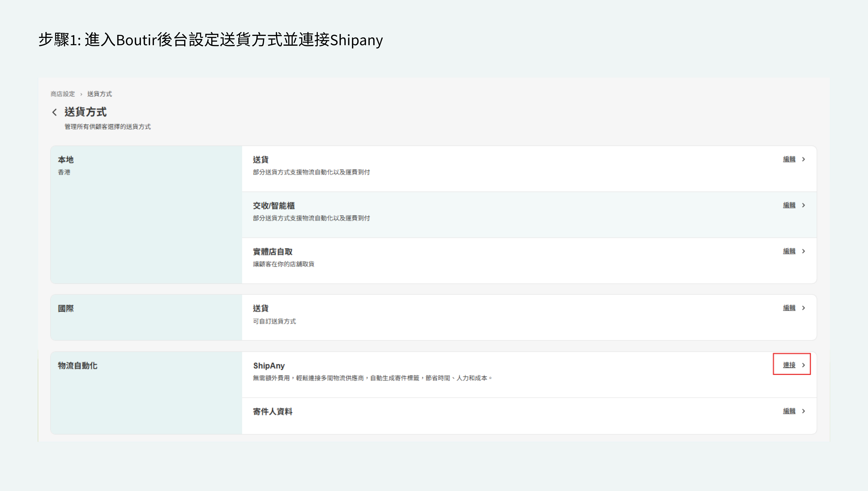Open the 交收/智能櫃 row title
This screenshot has width=868, height=491.
[273, 206]
